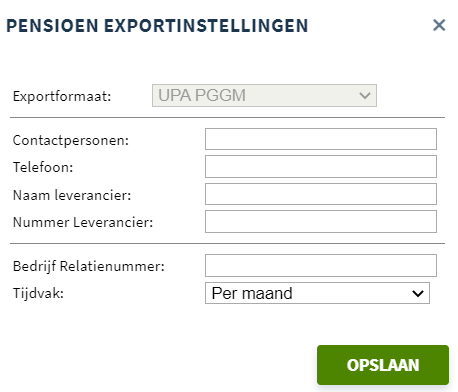The image size is (458, 392).
Task: Click the Tijdvak label
Action: click(x=38, y=293)
